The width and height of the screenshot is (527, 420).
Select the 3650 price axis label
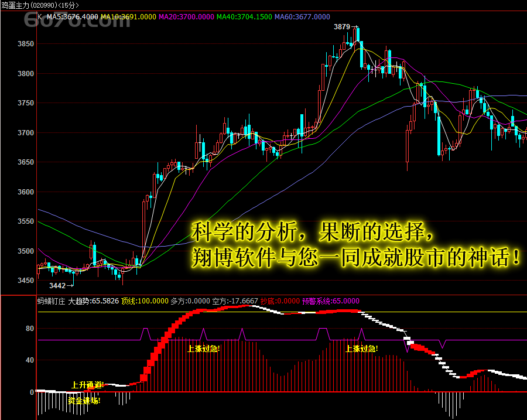(x=26, y=162)
